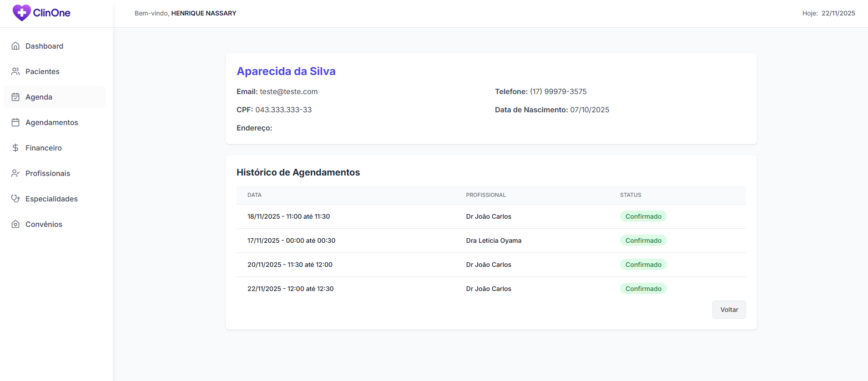Go to the Financeiro section
This screenshot has width=868, height=381.
tap(44, 148)
